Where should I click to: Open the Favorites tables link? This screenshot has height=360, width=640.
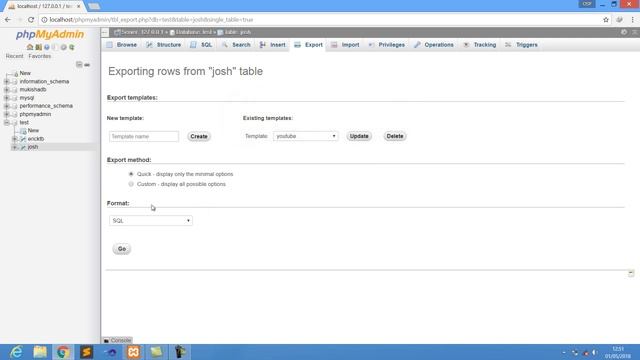[40, 56]
